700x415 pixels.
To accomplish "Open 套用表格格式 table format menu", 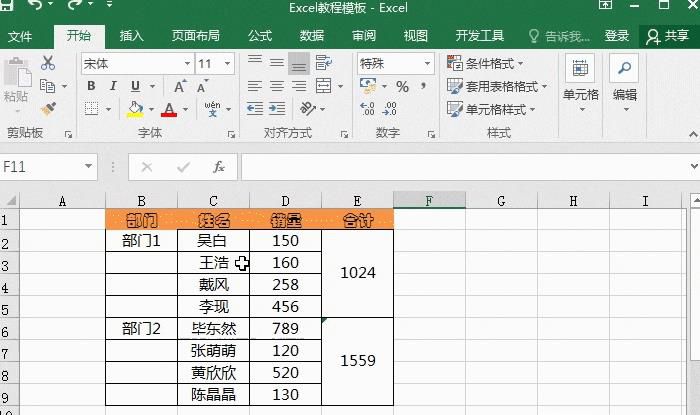I will click(497, 86).
